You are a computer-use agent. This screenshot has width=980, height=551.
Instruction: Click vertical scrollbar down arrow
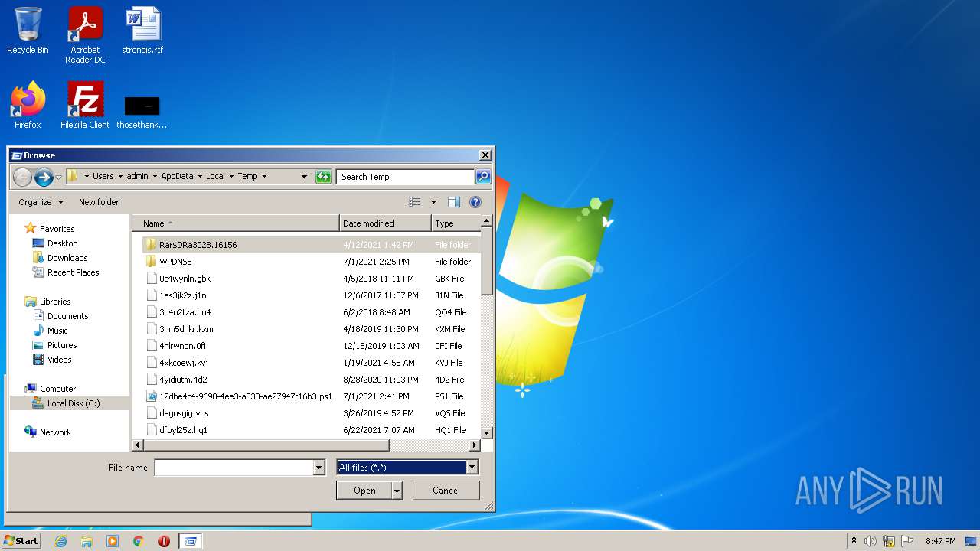(487, 434)
